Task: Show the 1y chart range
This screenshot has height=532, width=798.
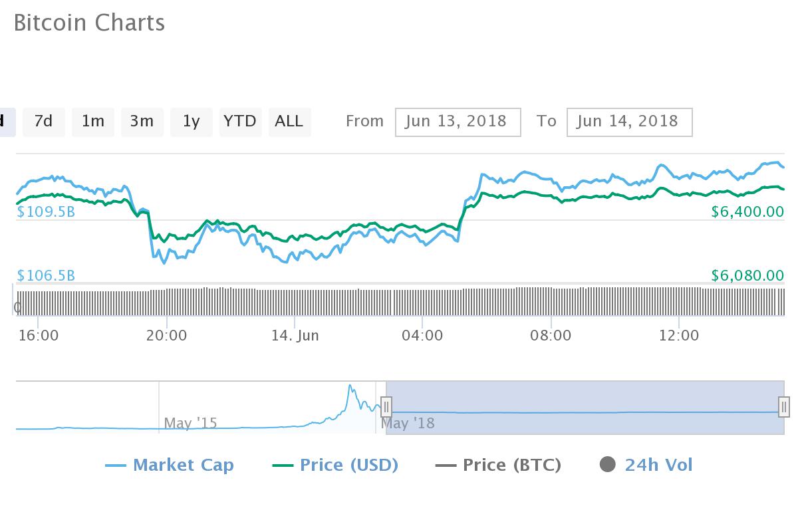Action: click(x=191, y=122)
